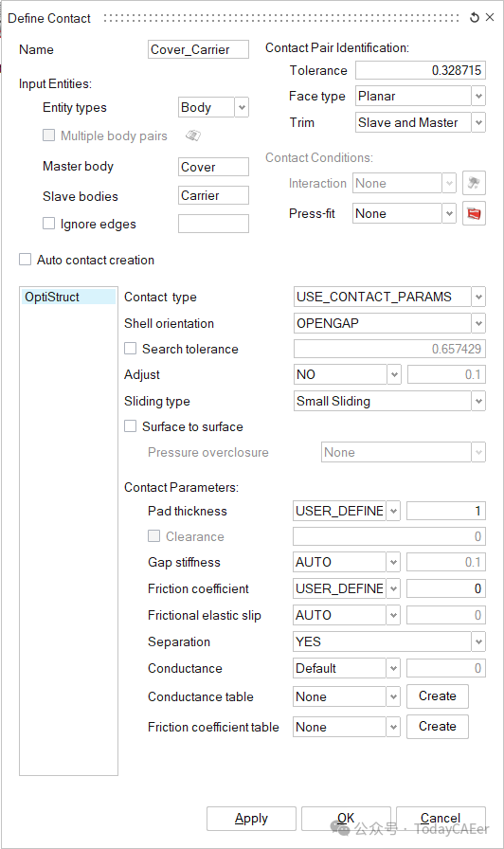Click the Apply button
Image resolution: width=504 pixels, height=849 pixels.
[251, 818]
